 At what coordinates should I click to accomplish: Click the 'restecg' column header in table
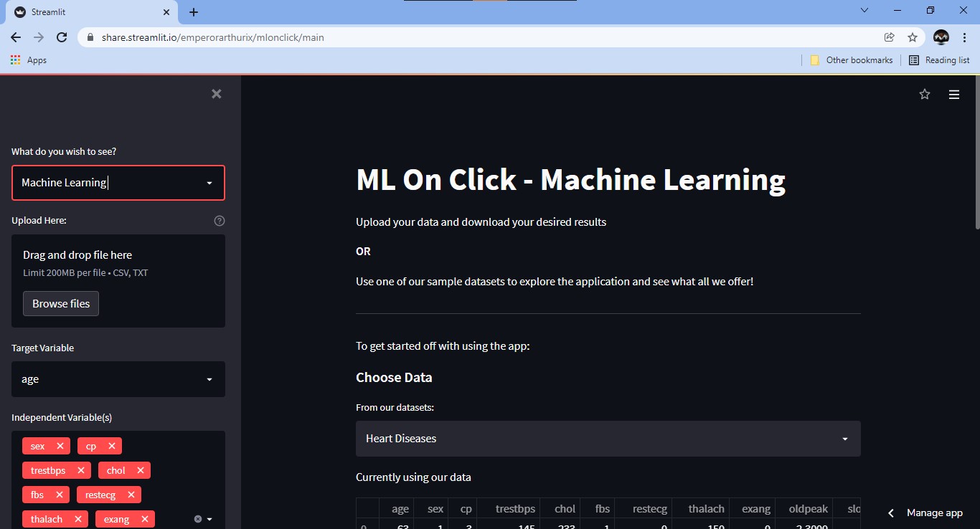coord(649,509)
